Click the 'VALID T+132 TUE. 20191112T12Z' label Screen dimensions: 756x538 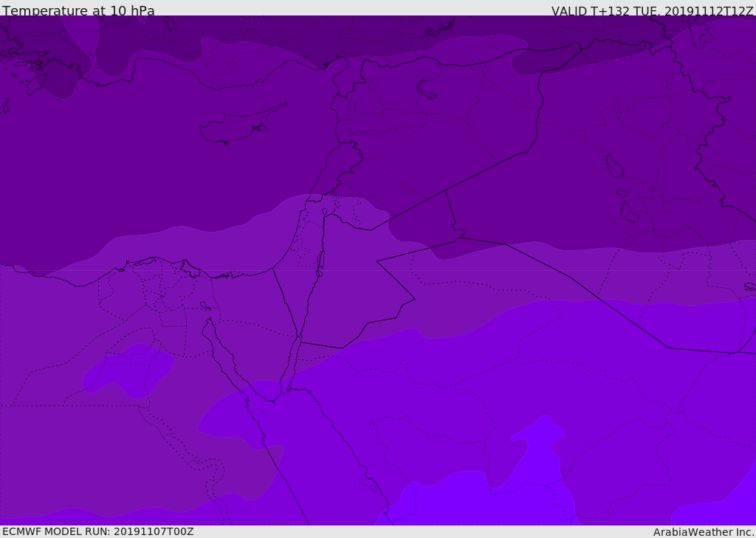(653, 10)
